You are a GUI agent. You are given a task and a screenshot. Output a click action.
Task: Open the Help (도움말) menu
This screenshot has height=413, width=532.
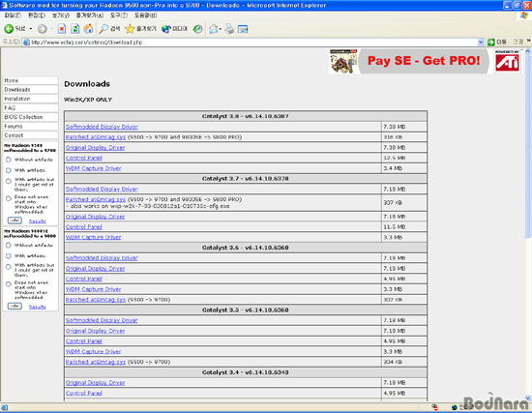click(145, 15)
